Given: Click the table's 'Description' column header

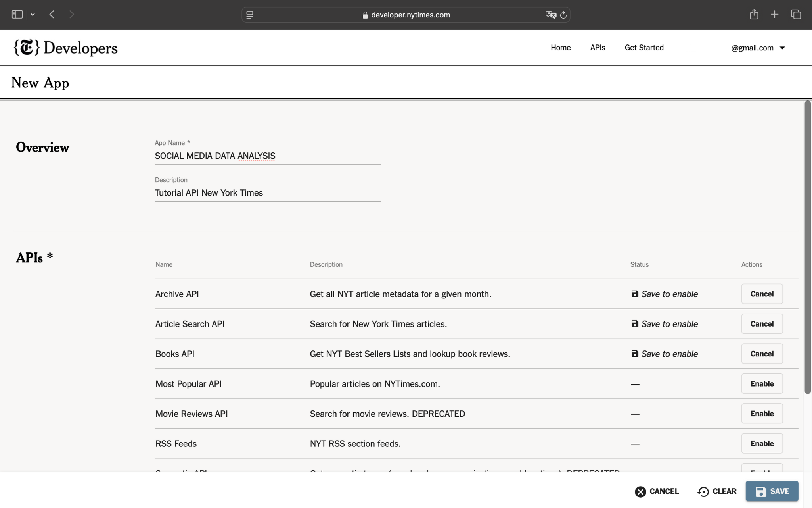Looking at the screenshot, I should click(x=326, y=264).
